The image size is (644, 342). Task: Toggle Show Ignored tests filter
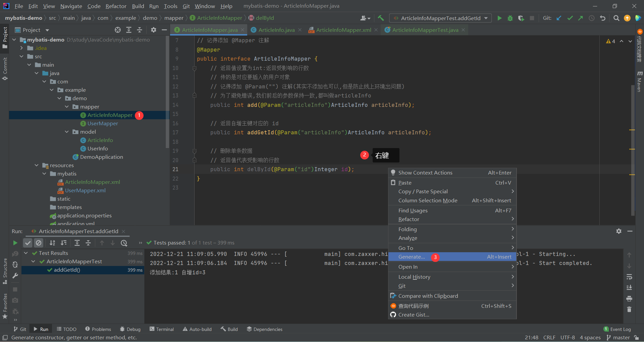pyautogui.click(x=39, y=243)
